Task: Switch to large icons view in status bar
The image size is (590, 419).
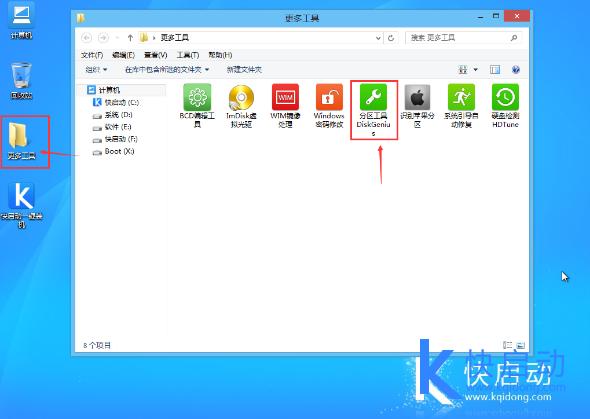Action: pos(520,345)
